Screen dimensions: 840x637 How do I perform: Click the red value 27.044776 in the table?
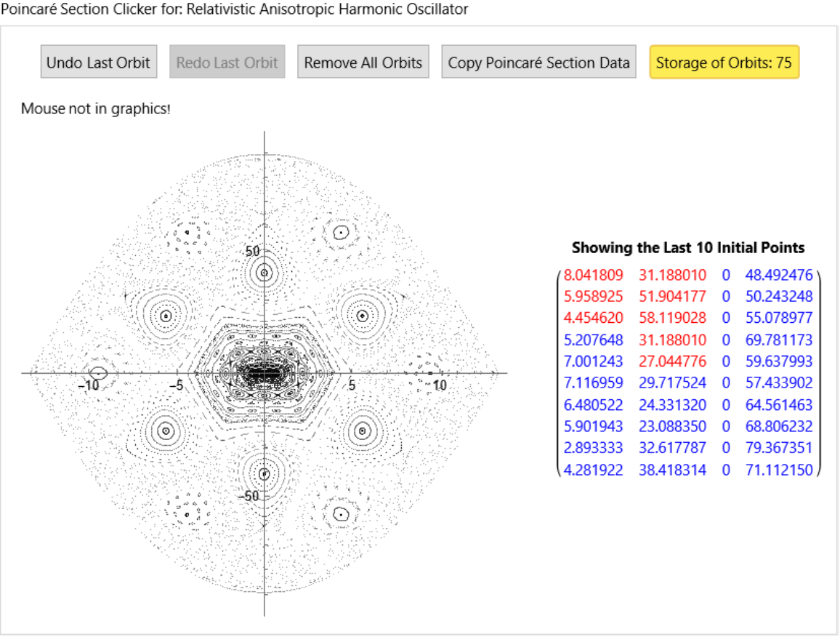tap(672, 361)
